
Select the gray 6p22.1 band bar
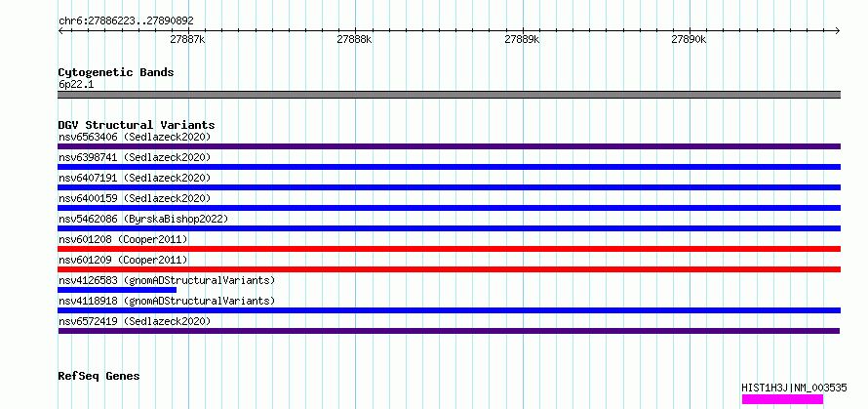coord(449,95)
